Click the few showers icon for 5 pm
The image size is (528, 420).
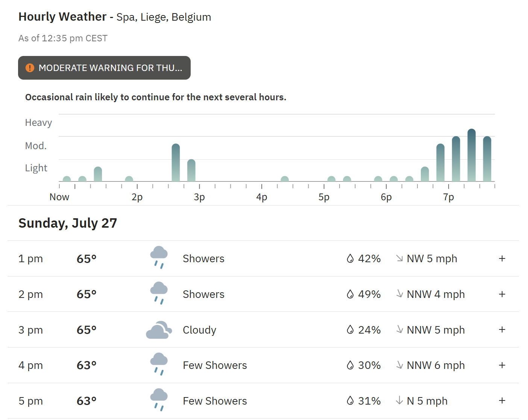159,400
